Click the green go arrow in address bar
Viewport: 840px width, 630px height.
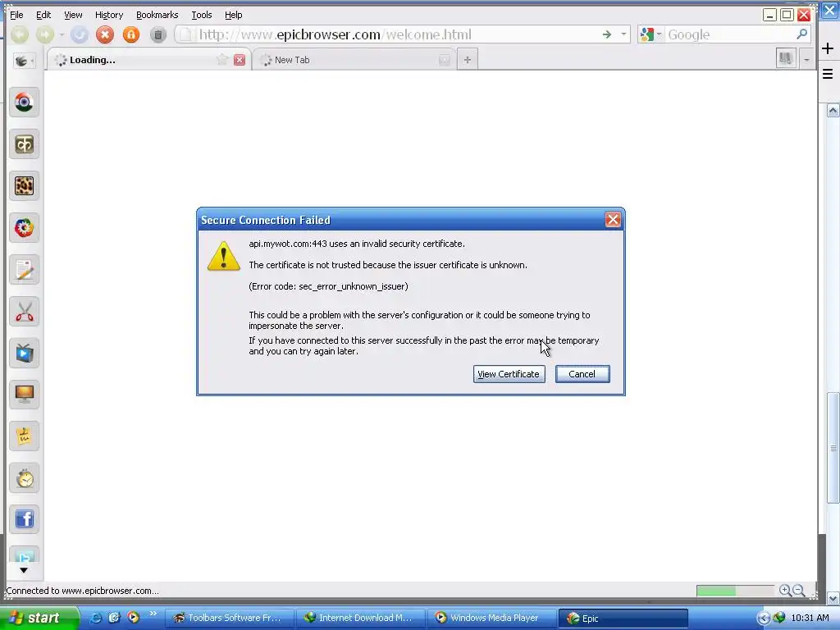pos(606,34)
